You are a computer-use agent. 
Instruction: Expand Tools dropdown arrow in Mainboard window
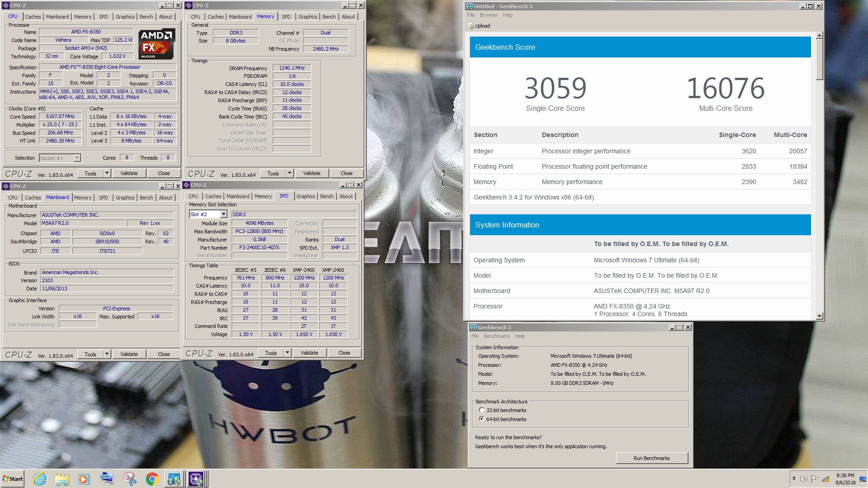107,354
